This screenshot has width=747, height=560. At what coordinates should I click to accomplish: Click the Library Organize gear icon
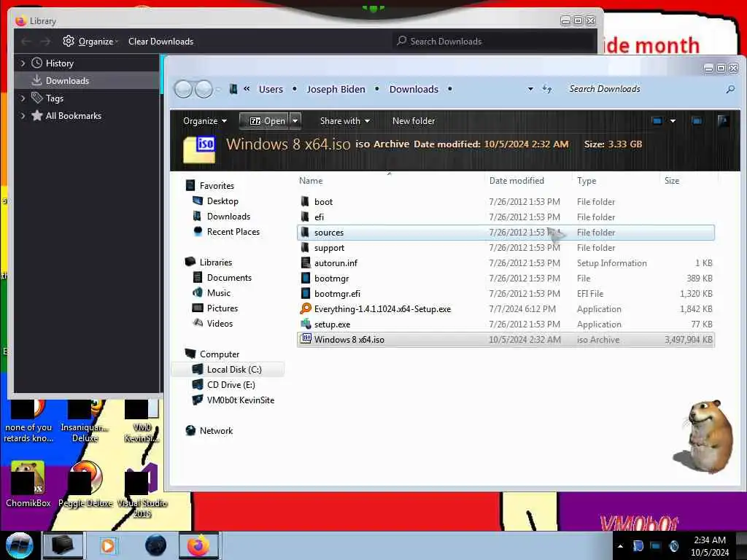click(68, 41)
